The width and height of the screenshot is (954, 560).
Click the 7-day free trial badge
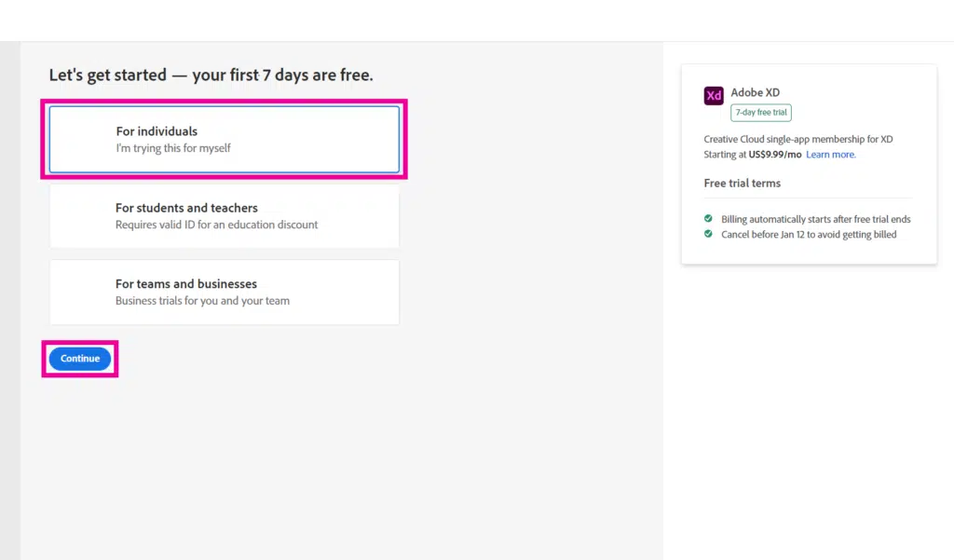pos(760,112)
